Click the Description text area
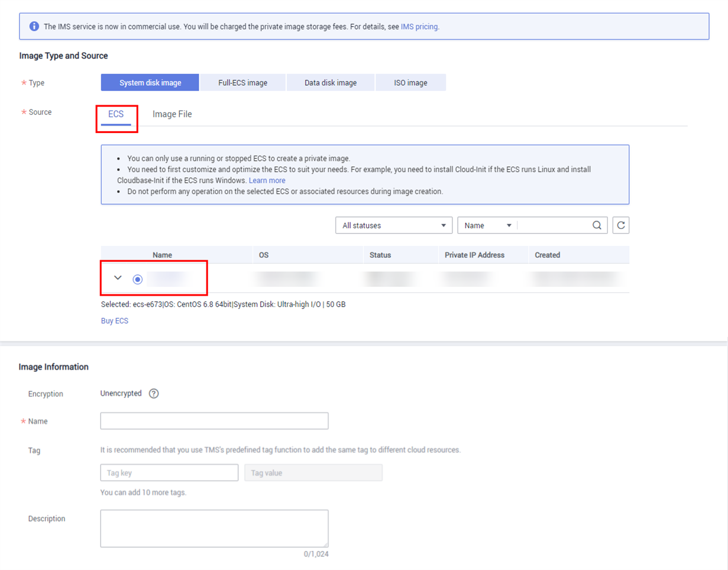Image resolution: width=728 pixels, height=570 pixels. coord(215,529)
